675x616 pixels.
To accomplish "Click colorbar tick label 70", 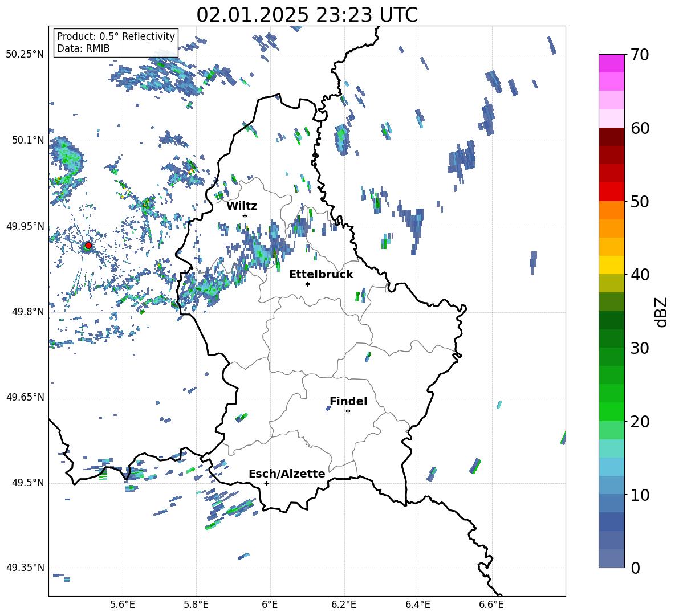I will coord(640,55).
